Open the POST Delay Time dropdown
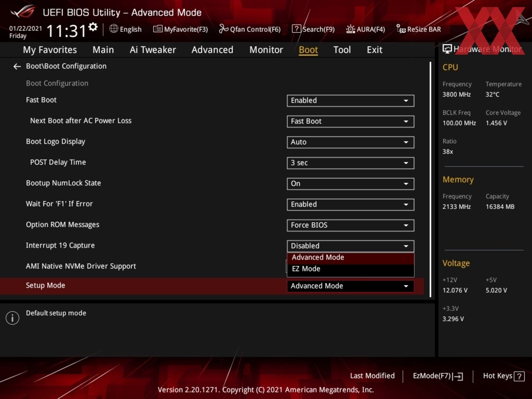This screenshot has width=532, height=399. (x=350, y=163)
